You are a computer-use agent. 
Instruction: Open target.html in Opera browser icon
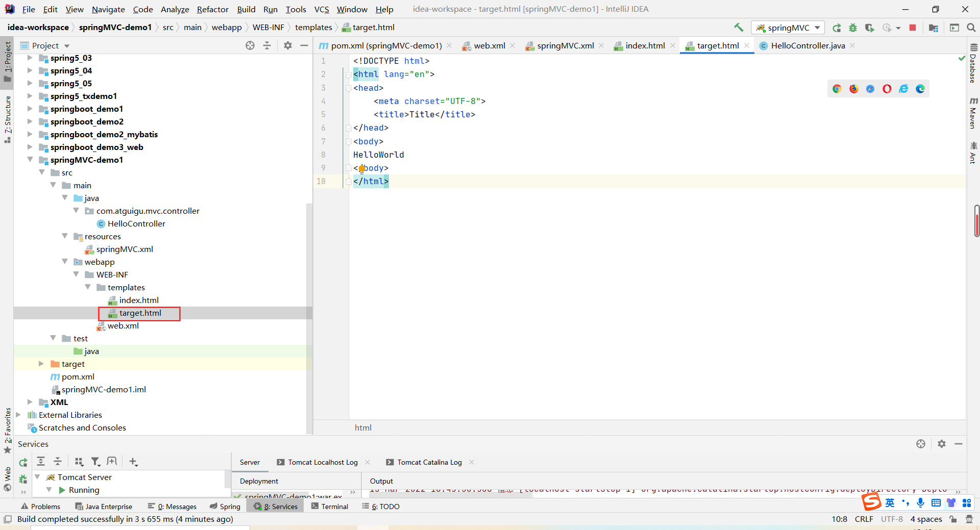pyautogui.click(x=887, y=89)
